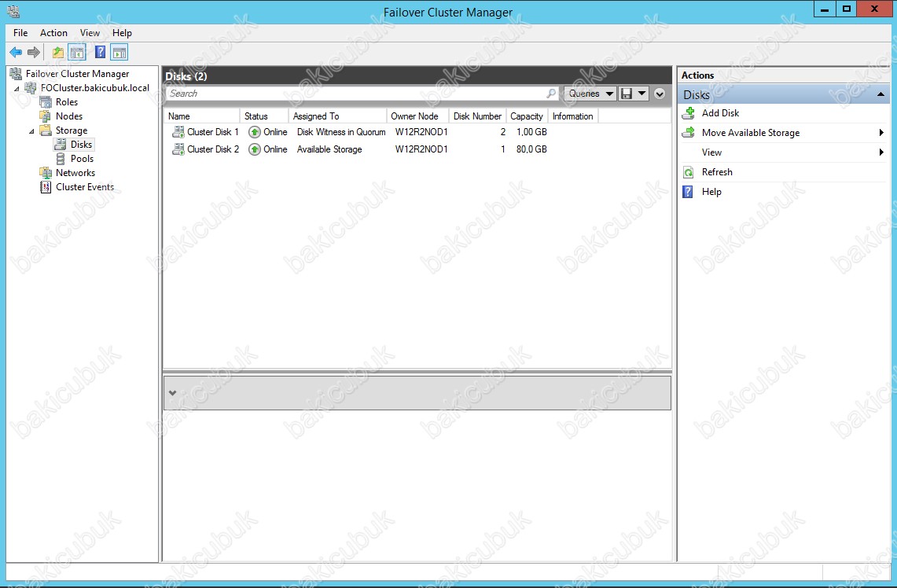Select Pools in the console tree

82,159
